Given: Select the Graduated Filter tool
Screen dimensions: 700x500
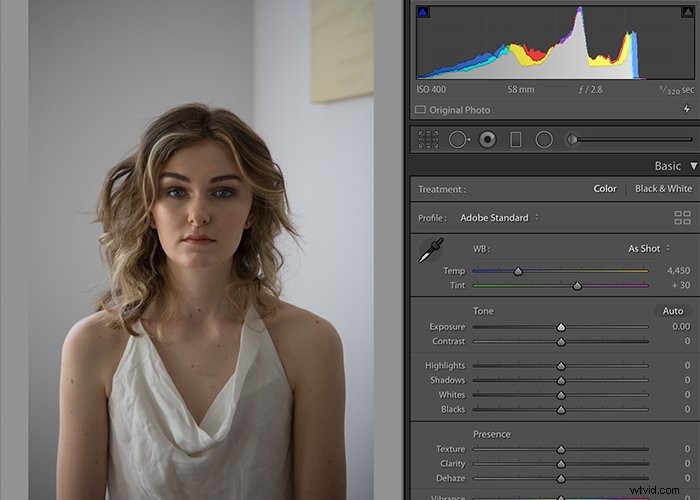Looking at the screenshot, I should (x=515, y=140).
